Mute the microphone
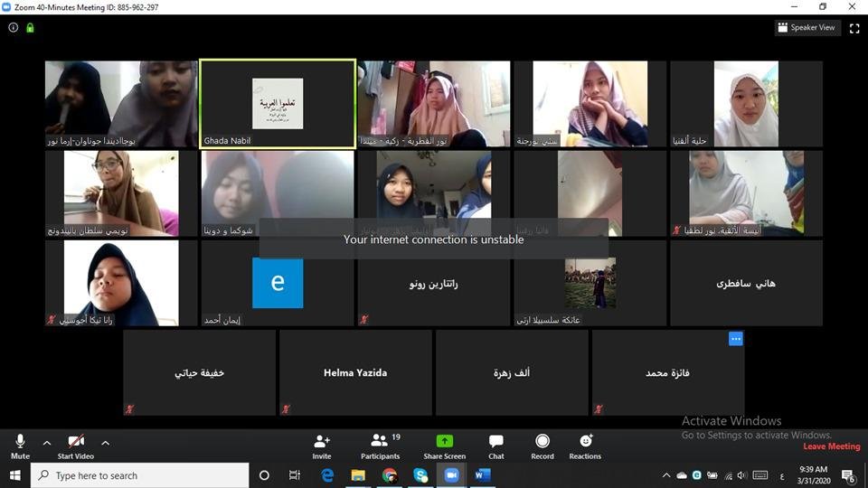 tap(20, 442)
